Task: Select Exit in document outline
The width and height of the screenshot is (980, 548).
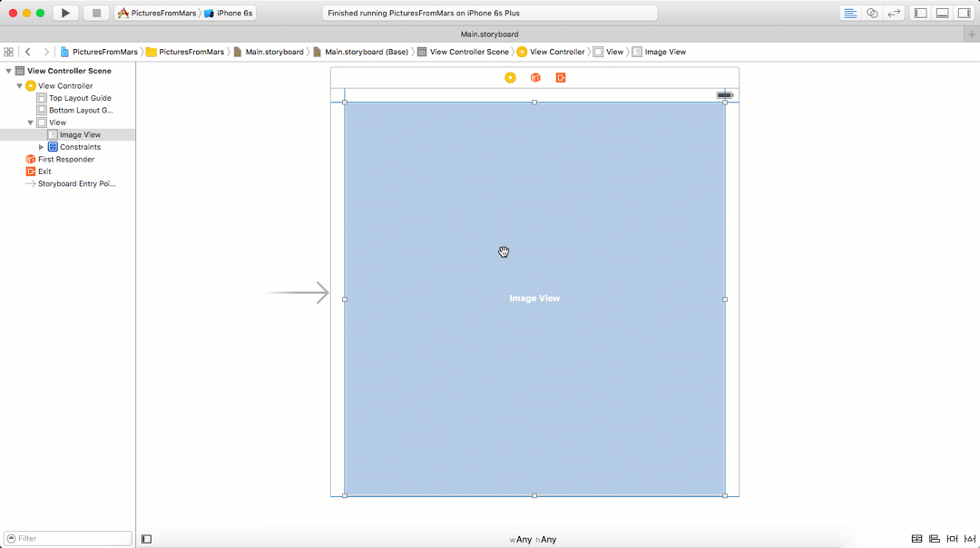Action: click(67, 171)
